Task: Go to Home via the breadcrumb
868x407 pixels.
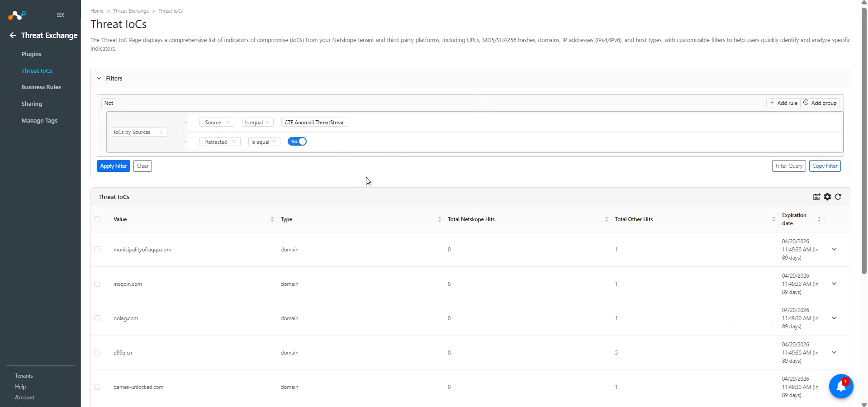Action: [97, 11]
